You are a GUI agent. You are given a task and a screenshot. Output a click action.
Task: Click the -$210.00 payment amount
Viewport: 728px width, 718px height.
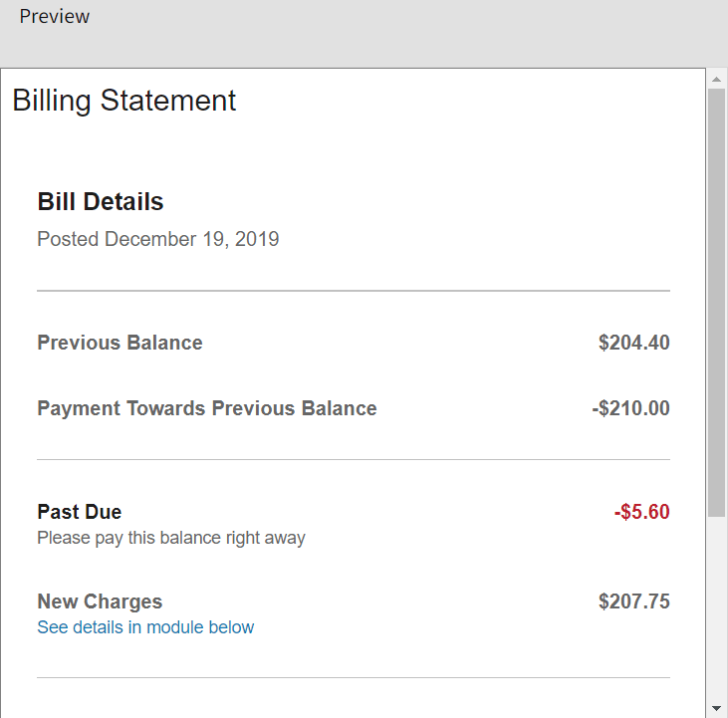point(630,408)
